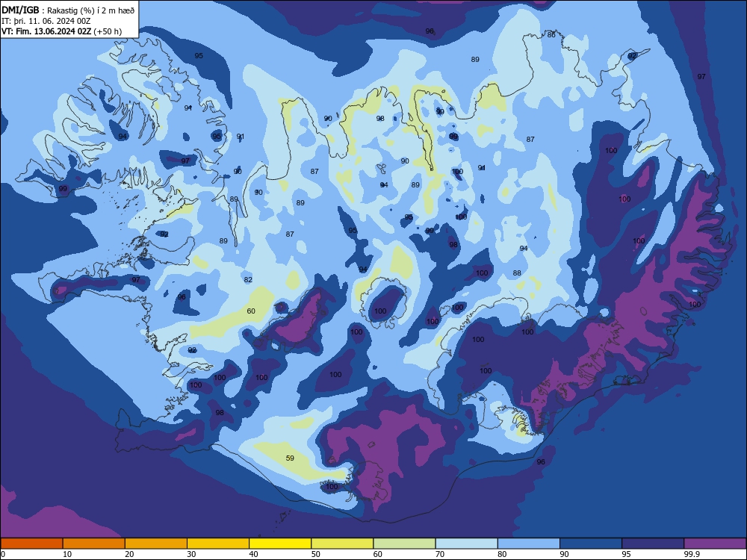The height and width of the screenshot is (560, 747).
Task: Click the title 'DMI/IGB : Rakastig (%) í 2 m hæð'
Action: (x=68, y=10)
